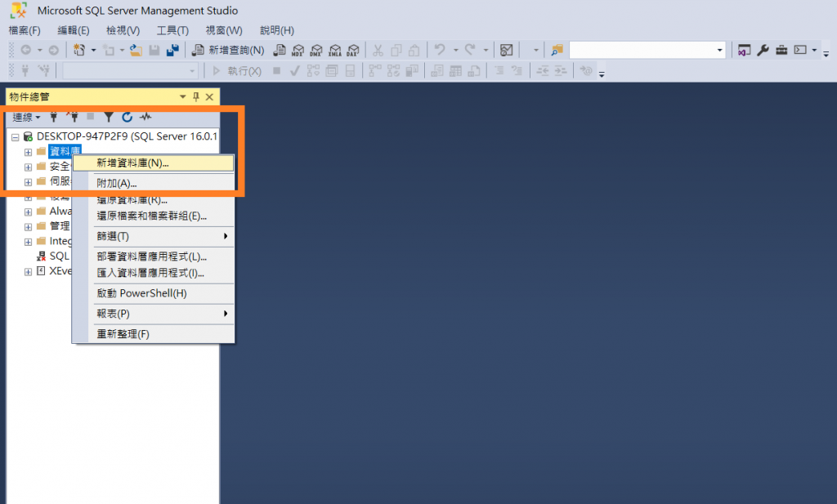Open an Analysis Services XMLA query
The height and width of the screenshot is (504, 837).
pyautogui.click(x=334, y=50)
